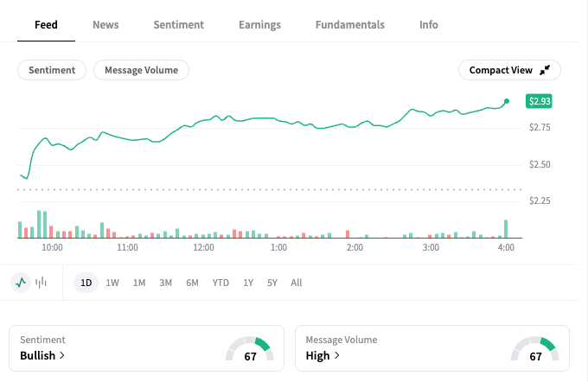
Task: Open the News tab
Action: 105,25
